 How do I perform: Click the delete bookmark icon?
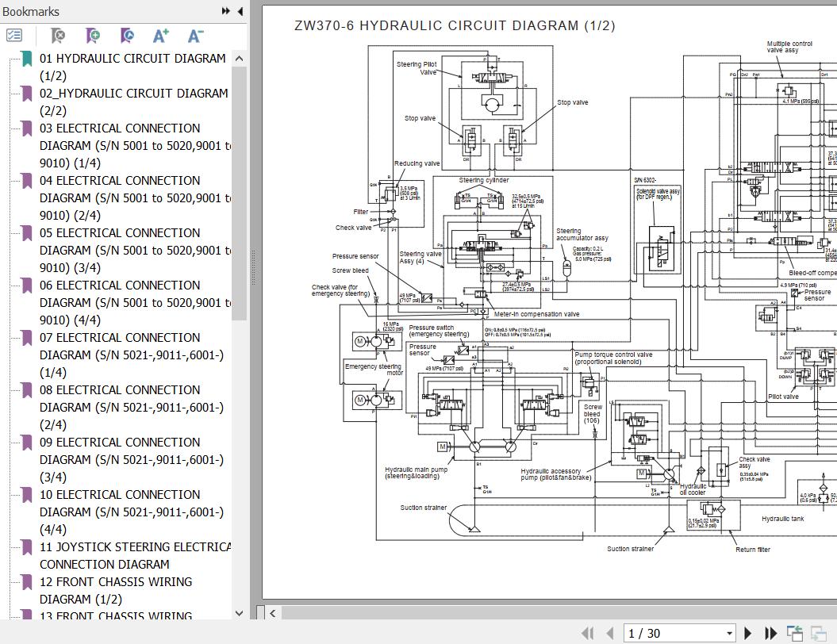[x=57, y=36]
